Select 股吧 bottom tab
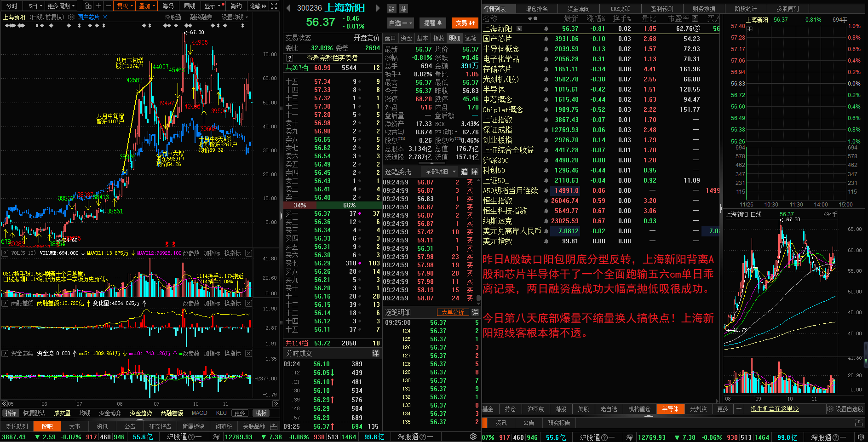 pos(47,426)
